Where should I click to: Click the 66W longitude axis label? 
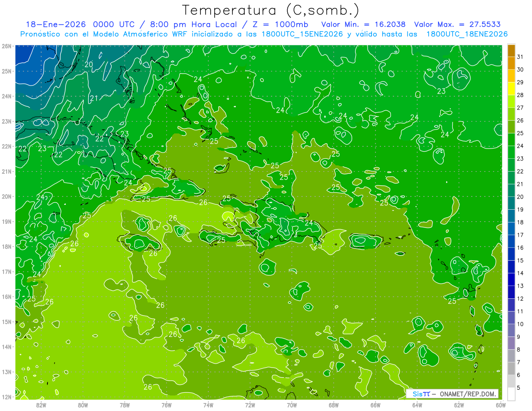(x=376, y=404)
